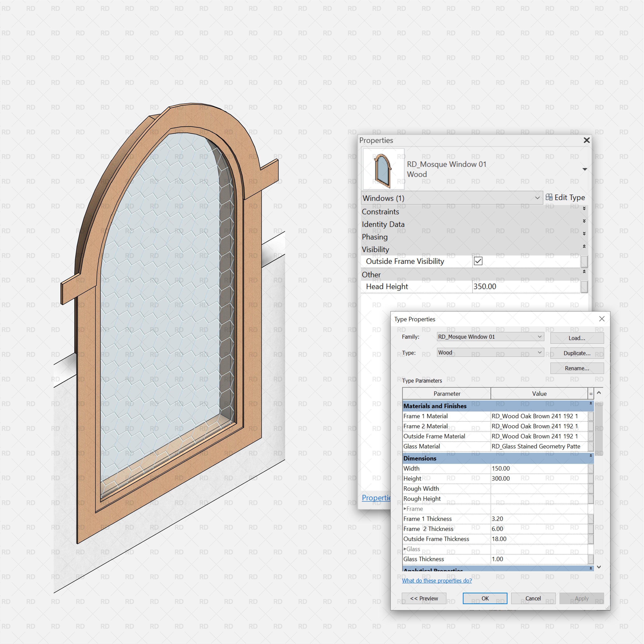Click associate parameter button beside Head Height
The image size is (644, 644).
coord(584,287)
